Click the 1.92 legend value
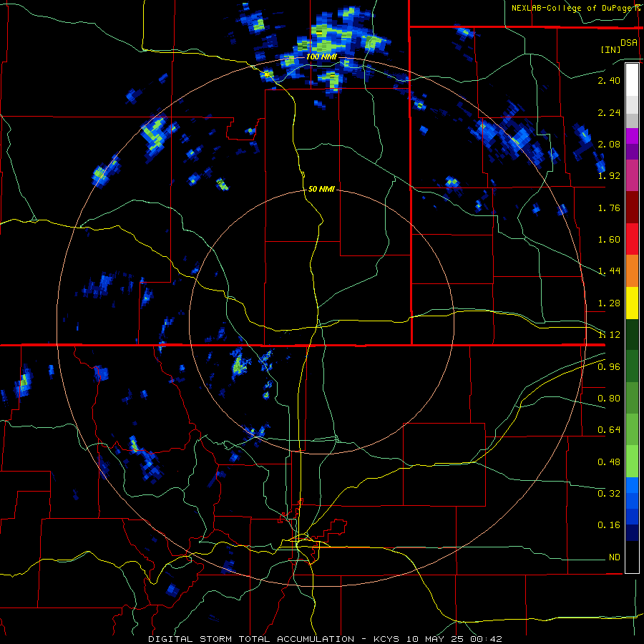Viewport: 644px width, 644px height. pyautogui.click(x=609, y=176)
